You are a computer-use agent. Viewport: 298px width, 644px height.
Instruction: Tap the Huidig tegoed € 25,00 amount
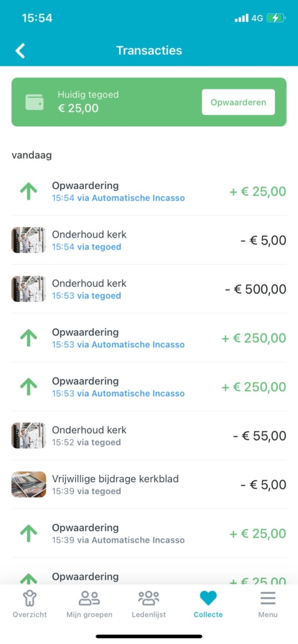click(78, 108)
